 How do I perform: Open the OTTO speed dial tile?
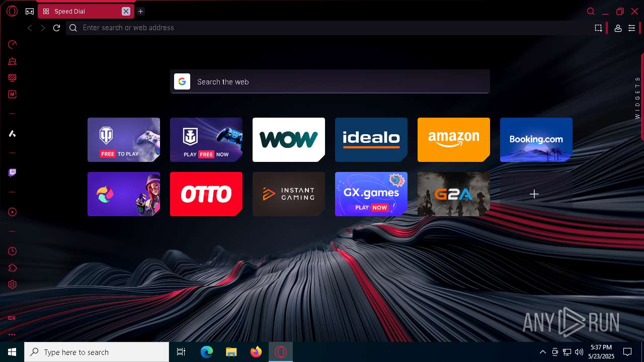point(206,194)
